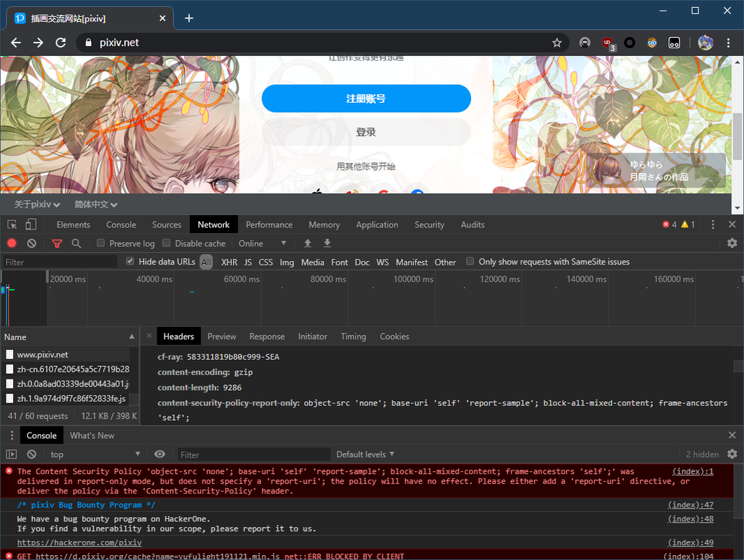Toggle the network filter funnel icon
Image resolution: width=744 pixels, height=560 pixels.
(57, 244)
